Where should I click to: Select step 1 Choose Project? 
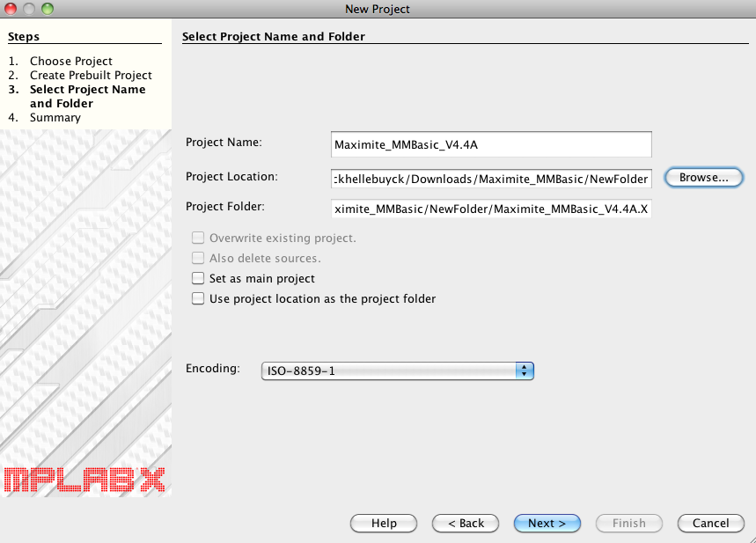pos(70,62)
